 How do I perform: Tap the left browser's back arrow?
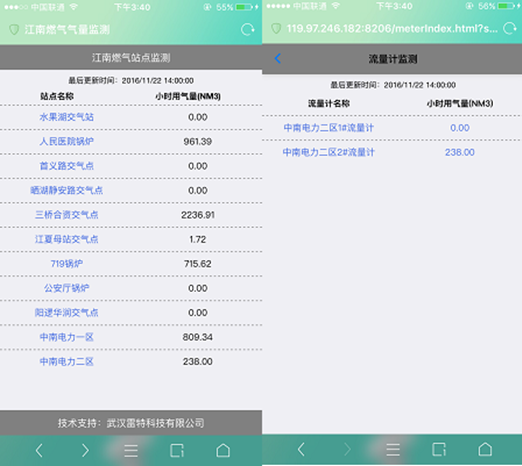[39, 450]
